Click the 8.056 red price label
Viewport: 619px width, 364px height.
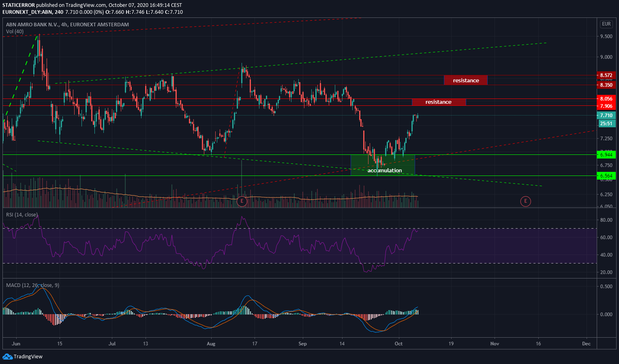click(x=606, y=99)
